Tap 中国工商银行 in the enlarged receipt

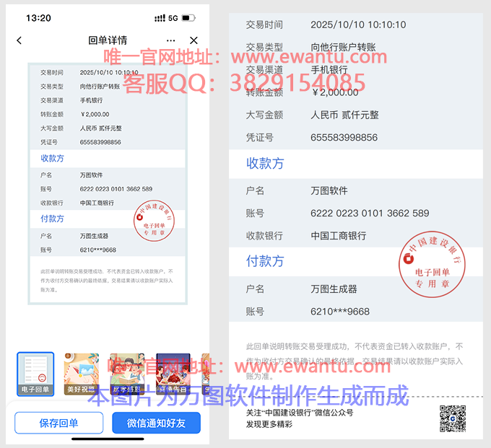pos(339,236)
